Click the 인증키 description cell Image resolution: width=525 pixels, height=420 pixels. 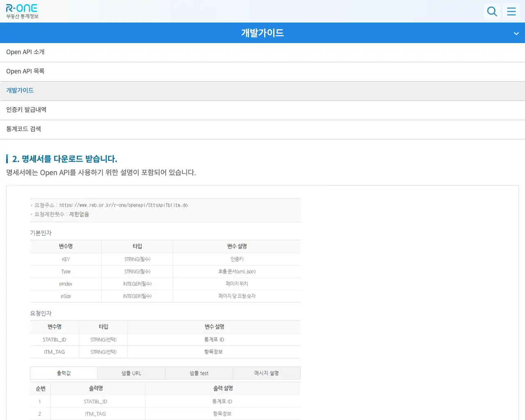coord(237,259)
